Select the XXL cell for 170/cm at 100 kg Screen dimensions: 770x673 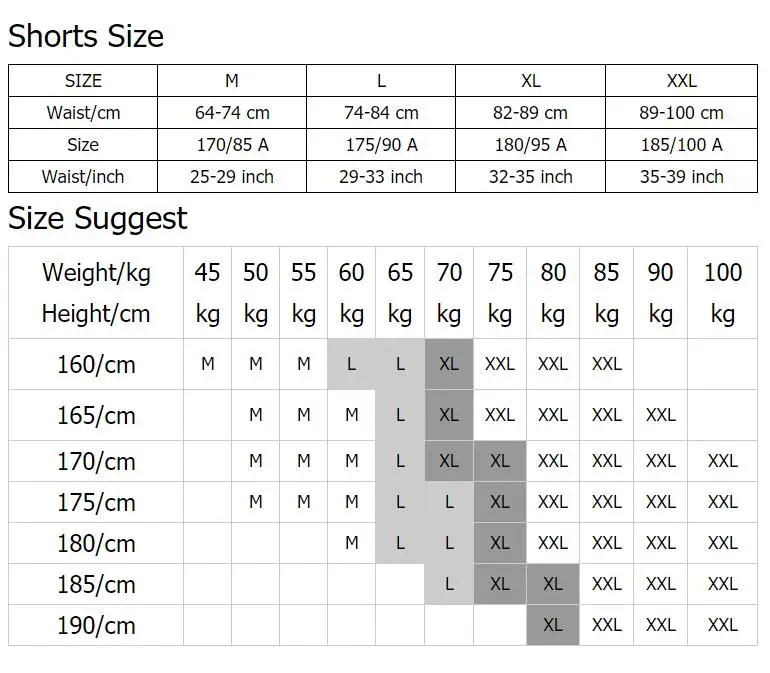pos(722,461)
